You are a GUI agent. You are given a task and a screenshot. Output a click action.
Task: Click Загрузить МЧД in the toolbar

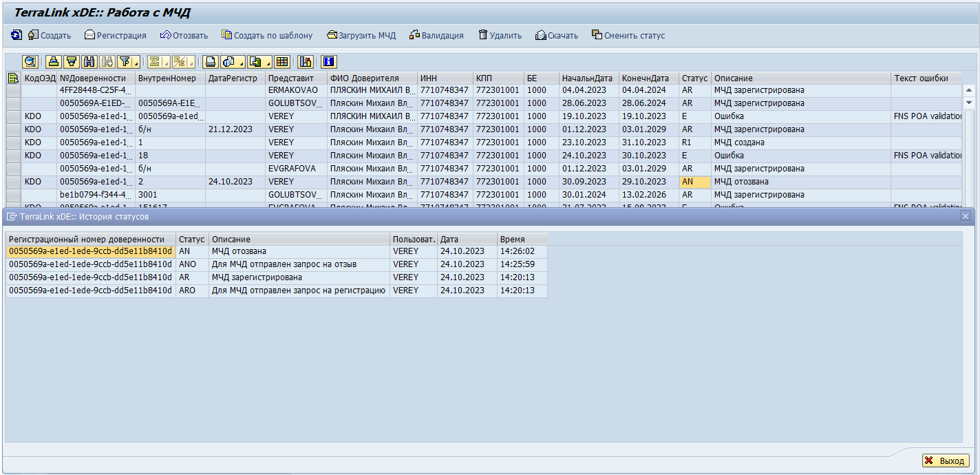coord(361,35)
